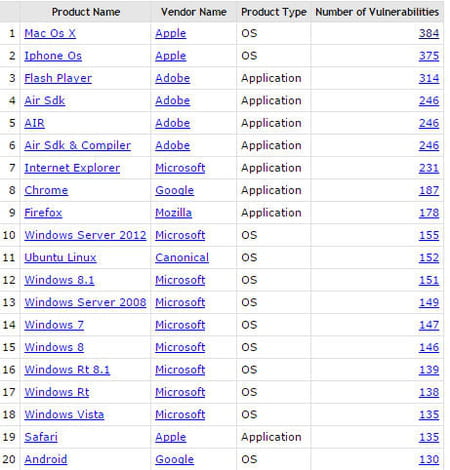The image size is (450, 470).
Task: Open the Mozilla vendor link
Action: pyautogui.click(x=174, y=213)
